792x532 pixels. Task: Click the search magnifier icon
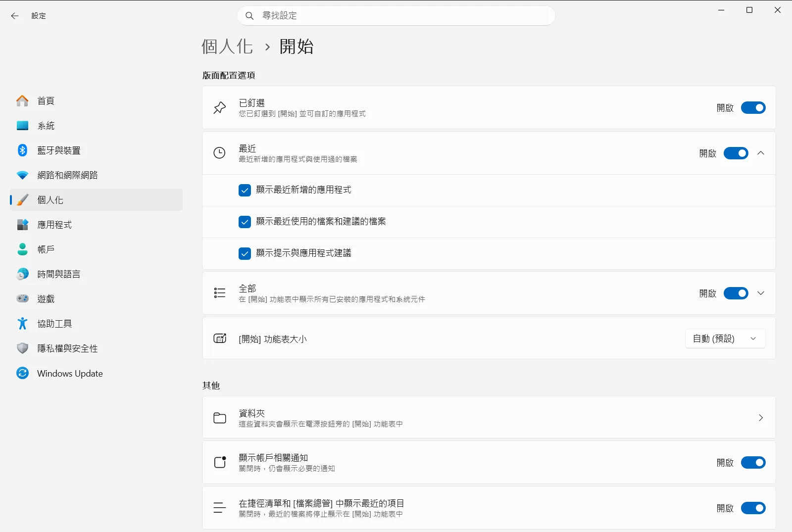point(249,16)
